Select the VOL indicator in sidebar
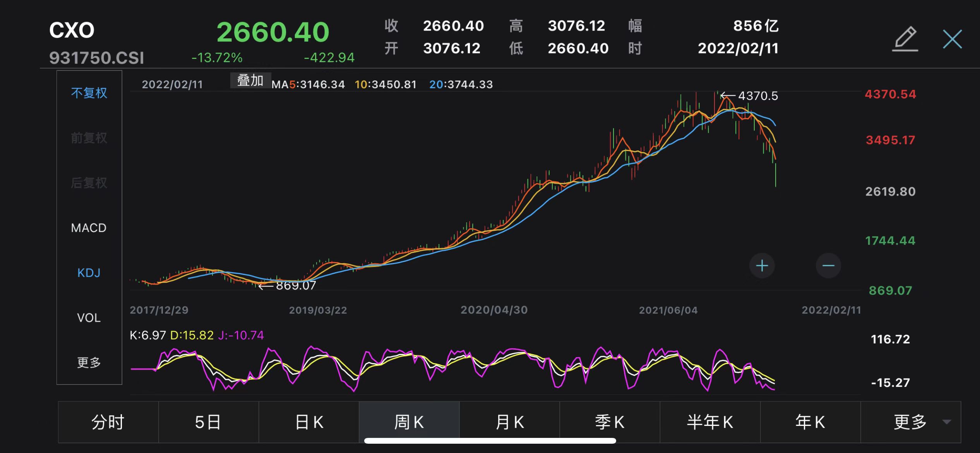980x453 pixels. coord(89,317)
